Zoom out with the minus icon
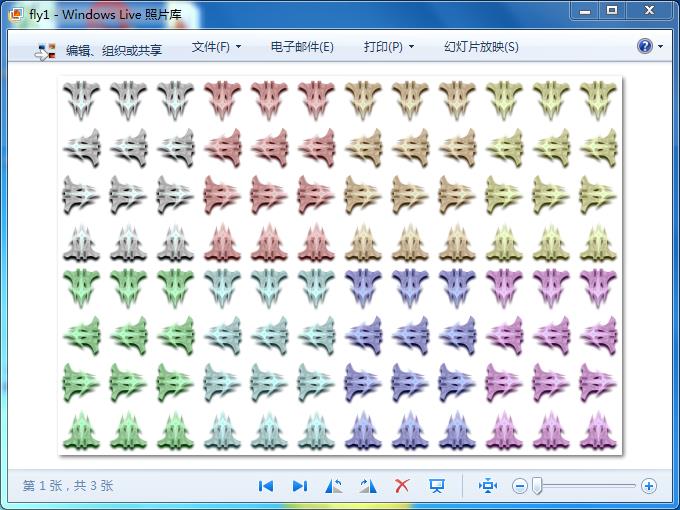This screenshot has height=510, width=680. 520,486
